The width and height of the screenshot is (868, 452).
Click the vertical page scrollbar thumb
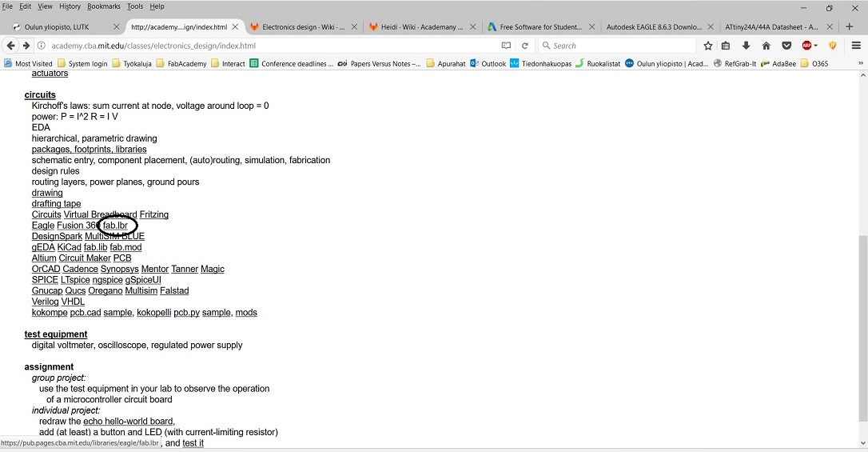[862, 327]
